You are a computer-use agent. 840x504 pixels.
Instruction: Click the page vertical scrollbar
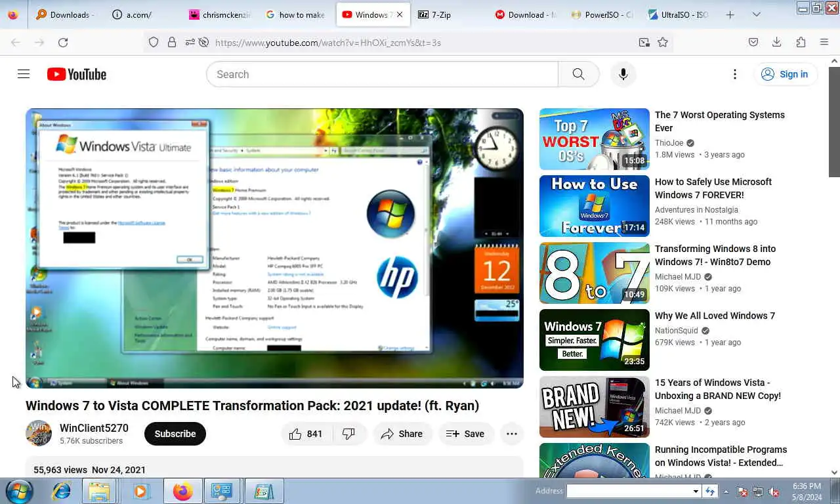834,266
